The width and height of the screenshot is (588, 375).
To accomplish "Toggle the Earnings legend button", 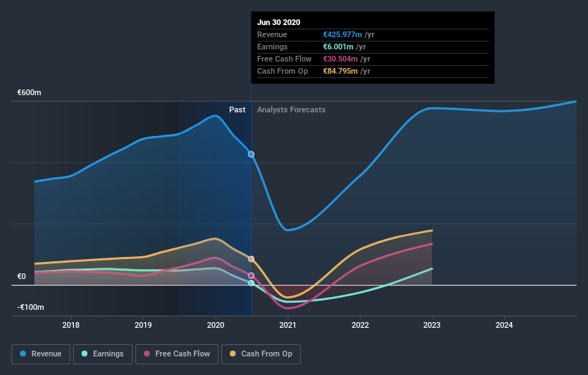I will tap(102, 354).
